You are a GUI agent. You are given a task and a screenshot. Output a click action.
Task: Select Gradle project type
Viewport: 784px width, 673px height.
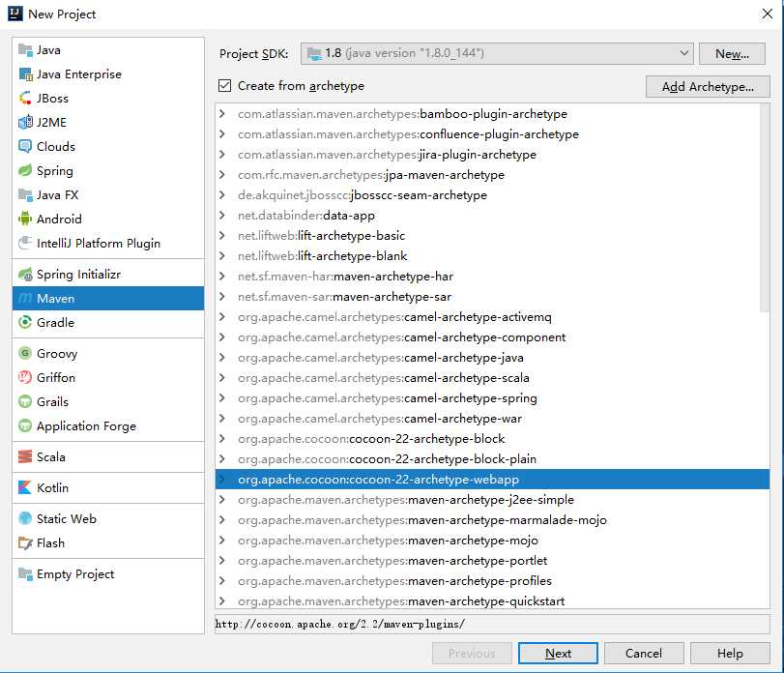coord(108,322)
